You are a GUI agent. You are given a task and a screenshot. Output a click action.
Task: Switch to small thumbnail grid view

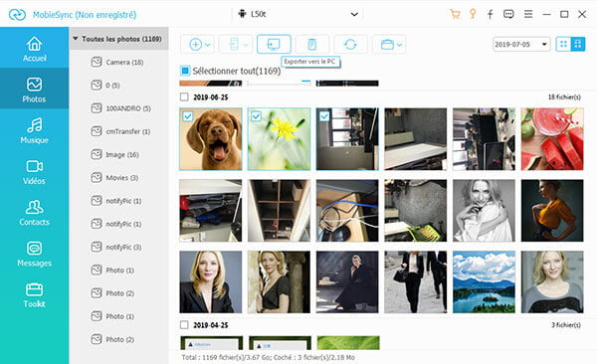pos(563,44)
